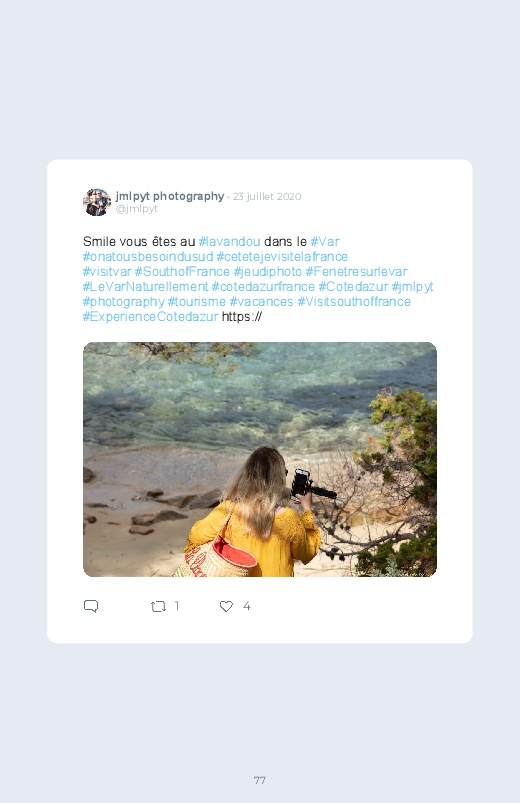The width and height of the screenshot is (520, 803).
Task: Click the heart like icon
Action: click(x=226, y=606)
